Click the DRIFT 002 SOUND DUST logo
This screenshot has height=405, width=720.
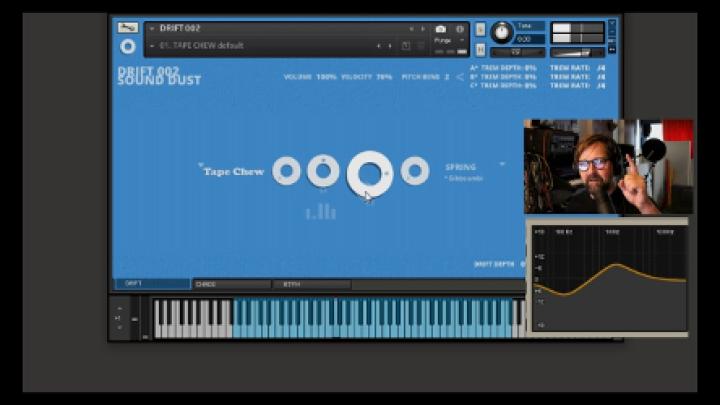[159, 76]
